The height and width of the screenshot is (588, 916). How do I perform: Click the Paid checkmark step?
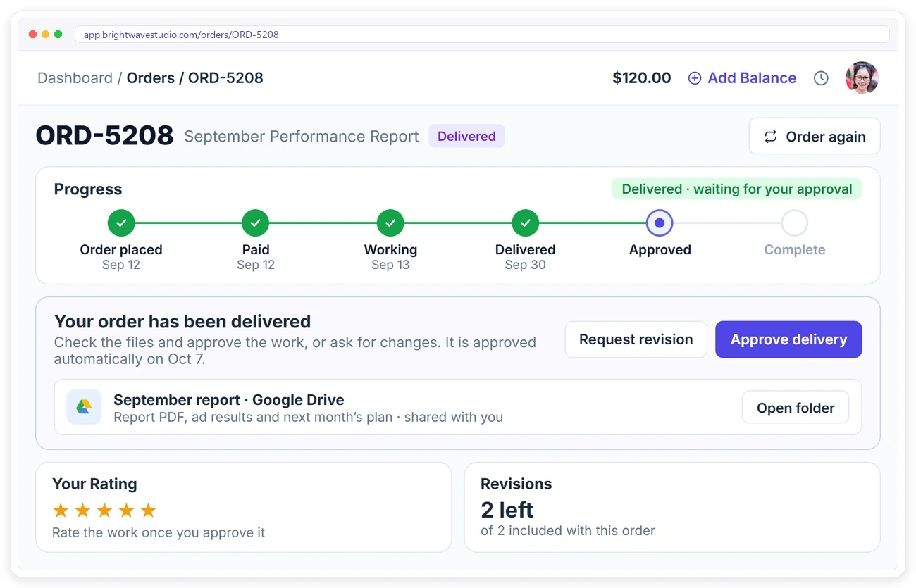click(256, 223)
